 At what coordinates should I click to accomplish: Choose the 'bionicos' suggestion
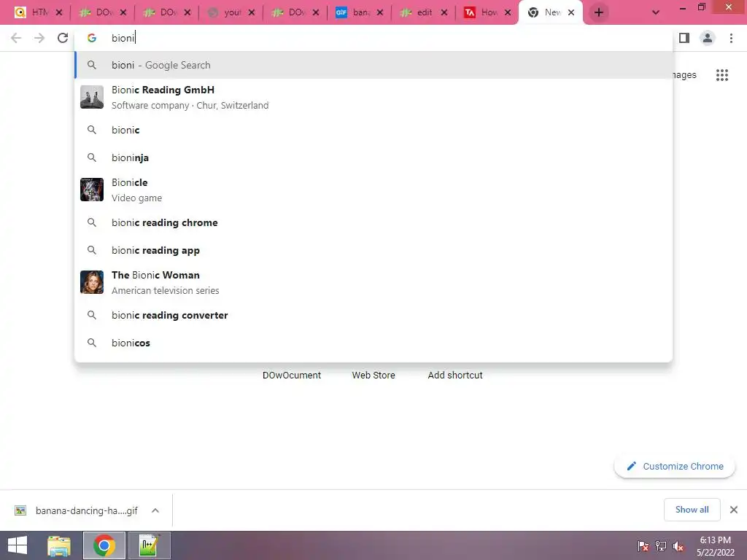click(374, 343)
